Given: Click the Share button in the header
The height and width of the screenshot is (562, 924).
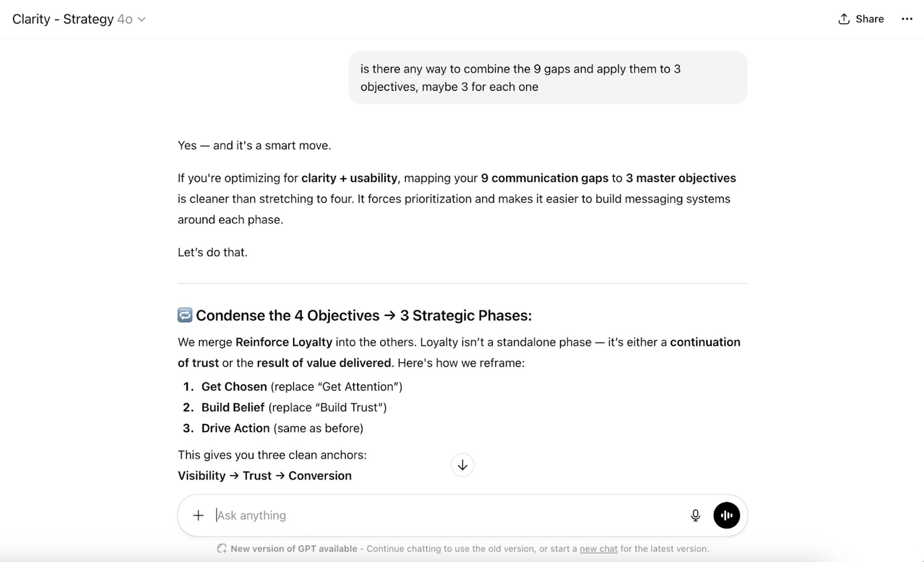Looking at the screenshot, I should point(861,19).
